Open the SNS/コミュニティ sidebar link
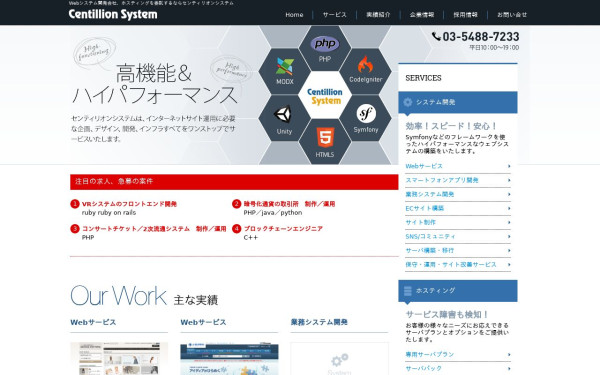The image size is (600, 375). (430, 236)
